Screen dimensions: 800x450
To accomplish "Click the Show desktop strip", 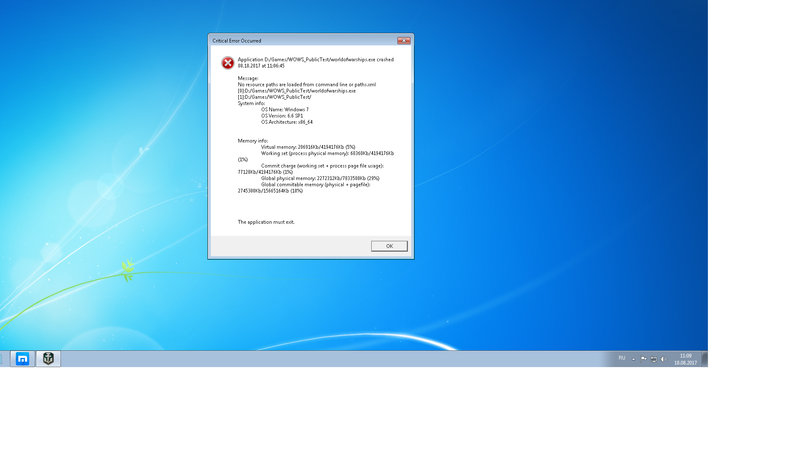I will coord(705,359).
